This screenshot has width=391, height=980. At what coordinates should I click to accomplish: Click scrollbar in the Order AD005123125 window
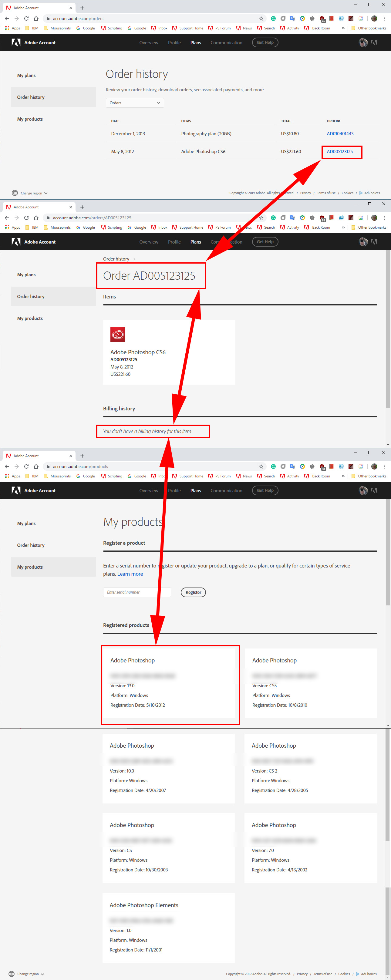[x=388, y=329]
